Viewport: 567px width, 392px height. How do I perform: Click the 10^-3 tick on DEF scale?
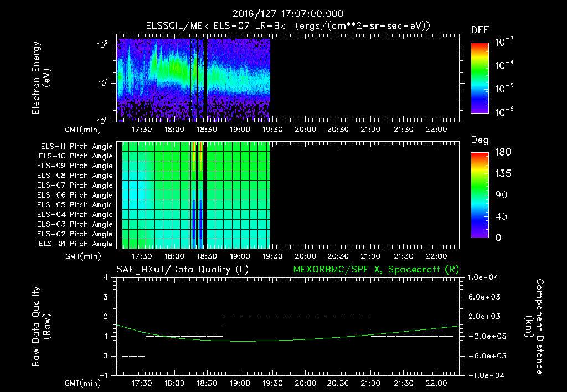click(x=504, y=42)
